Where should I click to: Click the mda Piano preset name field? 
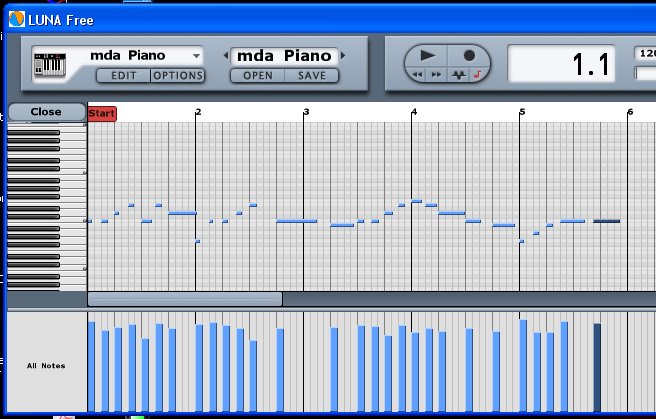coord(284,56)
